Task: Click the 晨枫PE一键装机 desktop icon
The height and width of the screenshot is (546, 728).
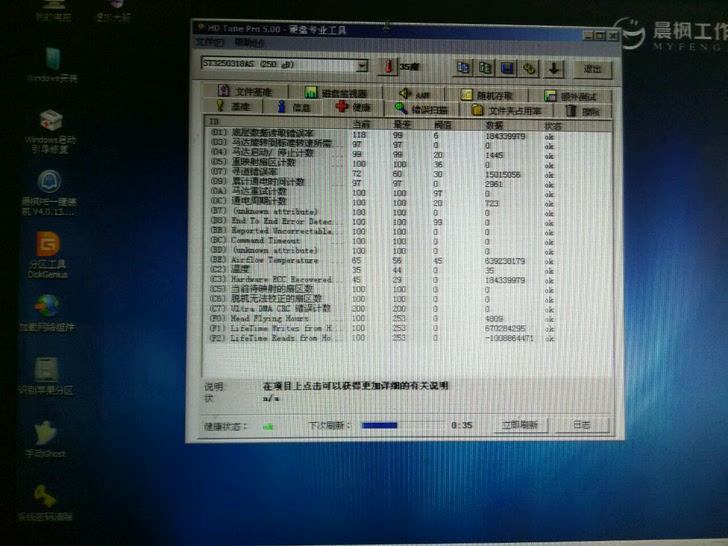Action: (x=48, y=192)
